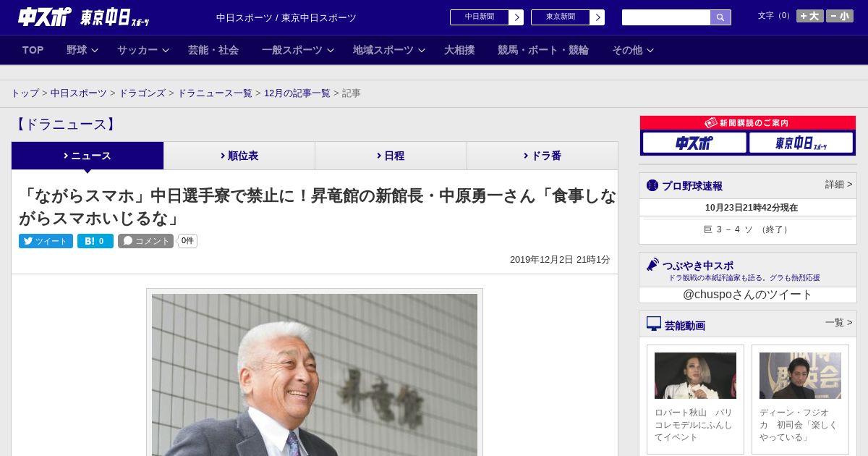Image resolution: width=868 pixels, height=456 pixels.
Task: Open @chuspoさんのツイート link
Action: [x=748, y=295]
